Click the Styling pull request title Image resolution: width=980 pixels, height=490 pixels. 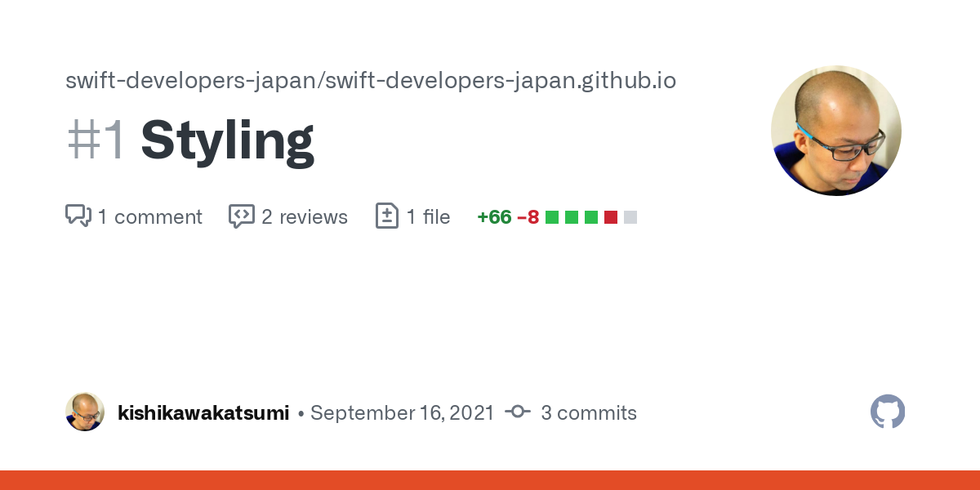(227, 141)
